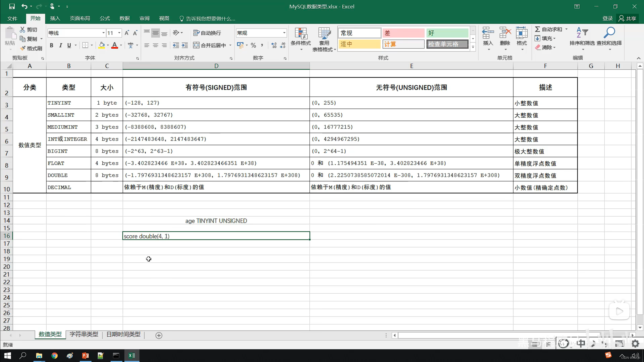644x362 pixels.
Task: Click the Orientation text angle icon
Action: click(x=176, y=33)
